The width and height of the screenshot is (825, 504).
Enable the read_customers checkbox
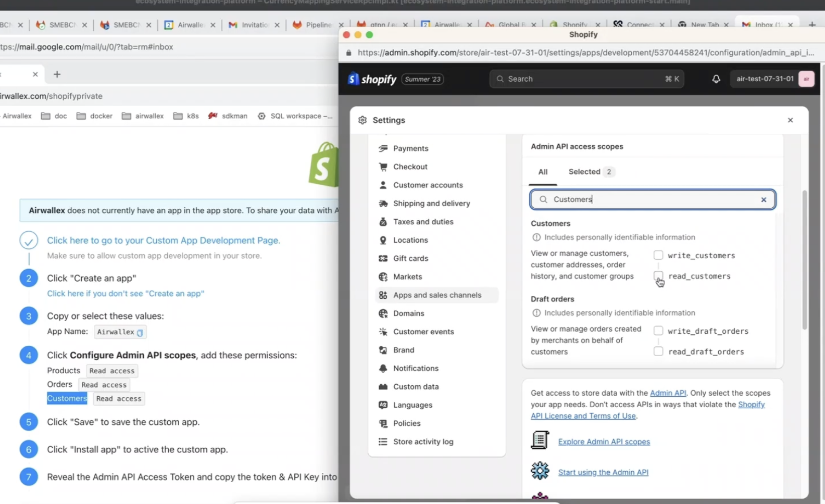point(658,276)
